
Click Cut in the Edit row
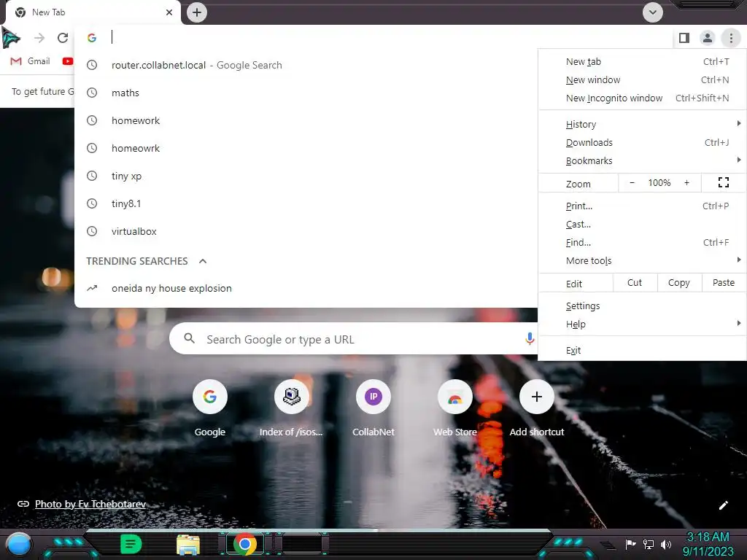(x=634, y=283)
